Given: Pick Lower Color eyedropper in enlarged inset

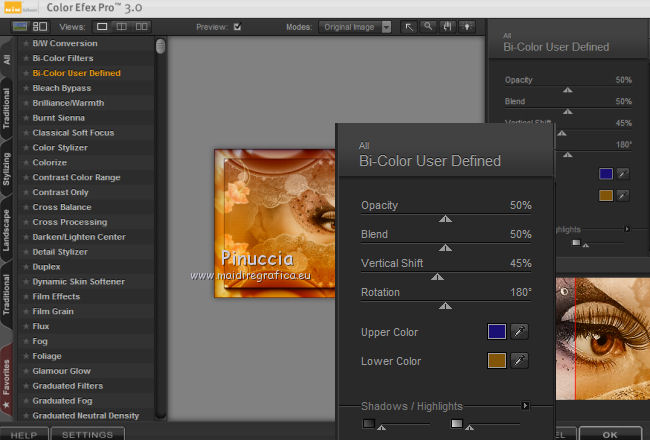Looking at the screenshot, I should [519, 360].
